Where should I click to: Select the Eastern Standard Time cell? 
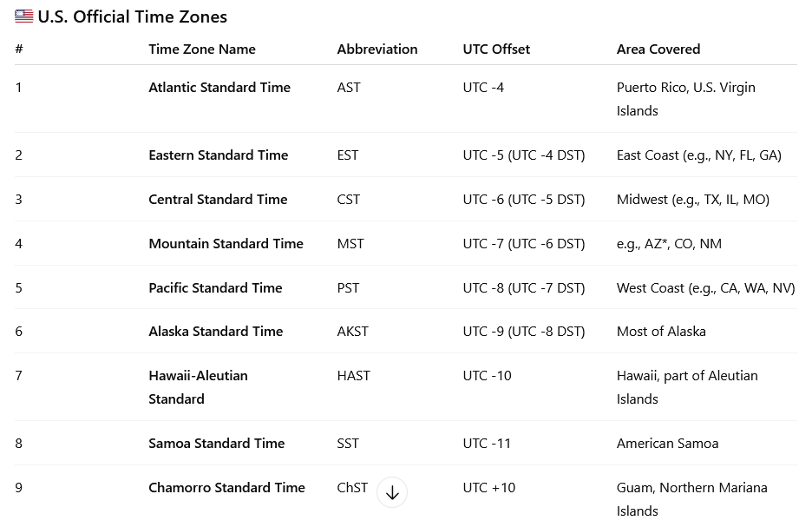coord(219,155)
